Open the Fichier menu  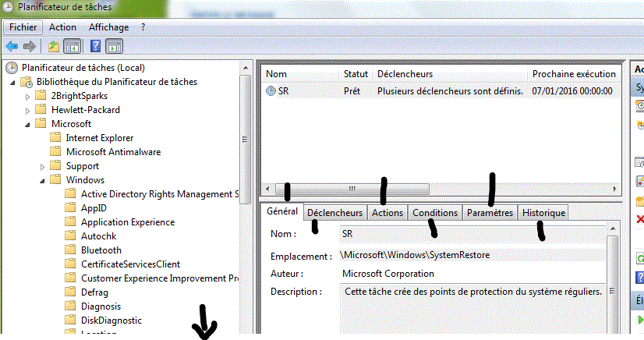[23, 27]
